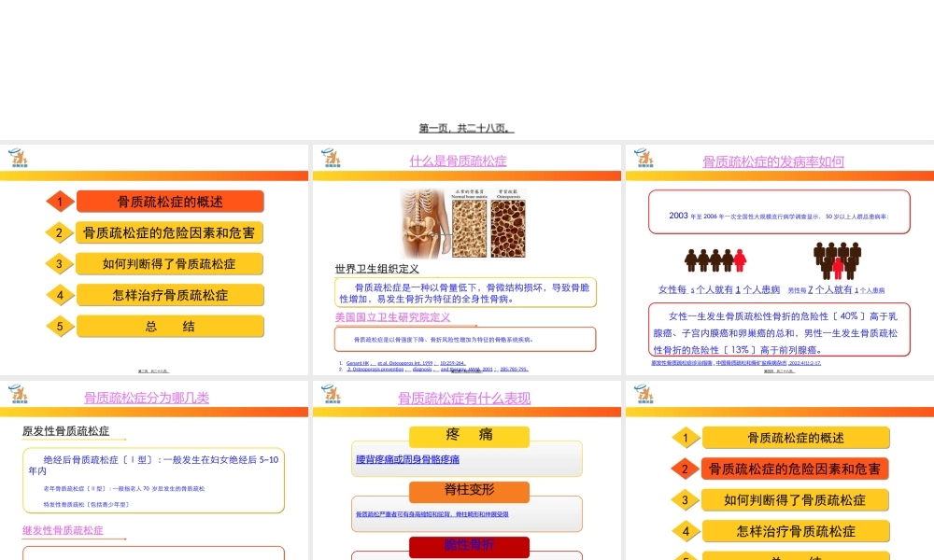Click the diamond "5" icon beside 总结
The image size is (934, 560).
pyautogui.click(x=59, y=326)
